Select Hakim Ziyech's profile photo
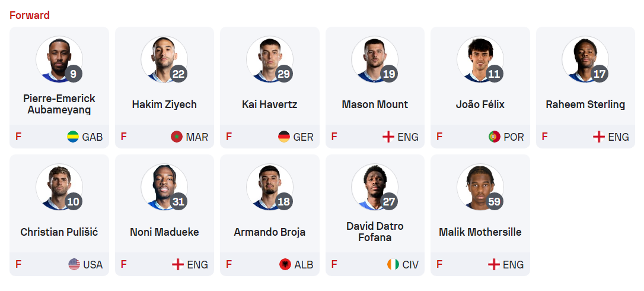Screen dimensions: 644x291 pos(163,59)
